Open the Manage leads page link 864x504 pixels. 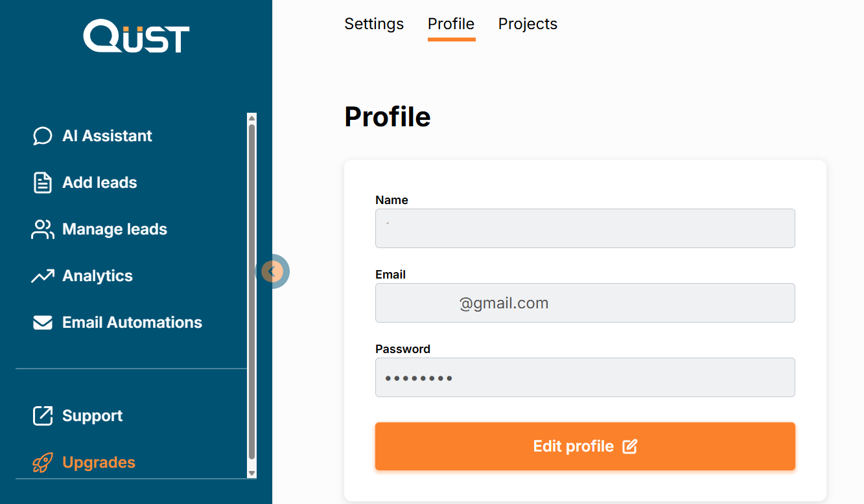115,229
